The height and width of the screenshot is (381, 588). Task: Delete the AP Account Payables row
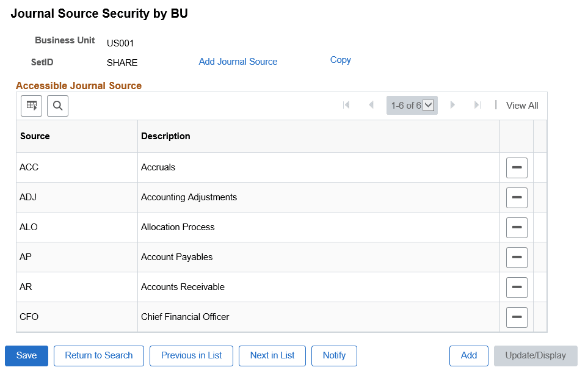click(x=516, y=257)
